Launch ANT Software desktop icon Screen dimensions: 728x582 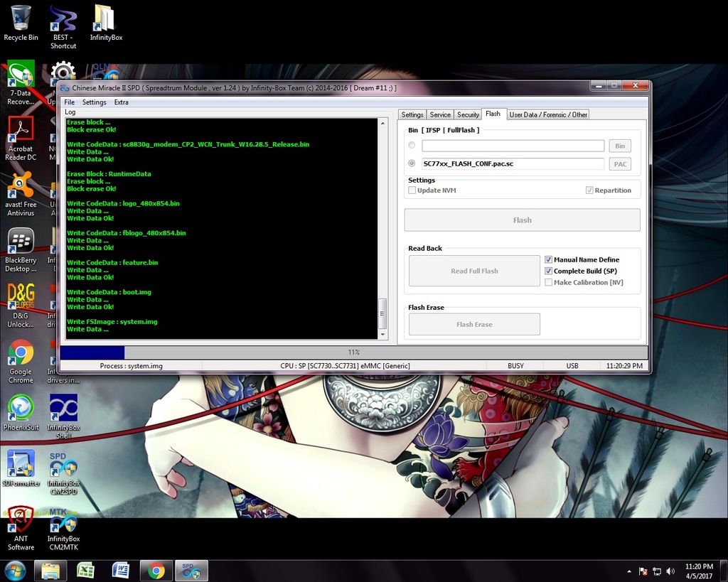[x=21, y=528]
